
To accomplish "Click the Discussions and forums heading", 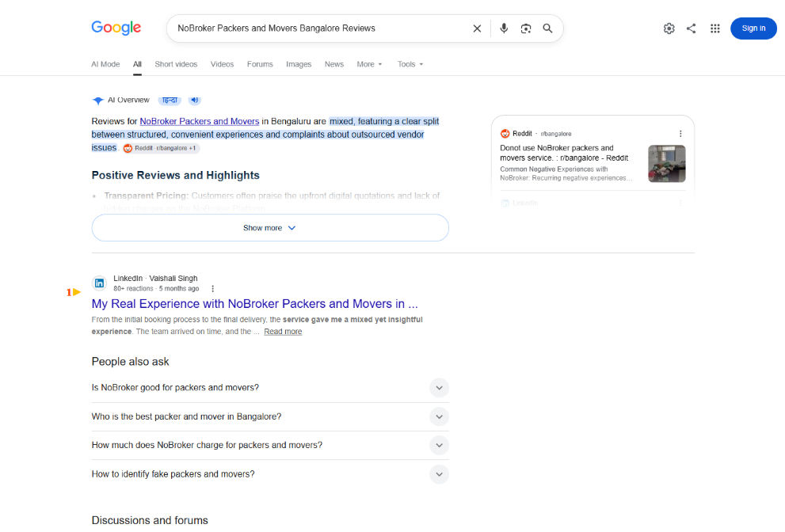I will [150, 520].
